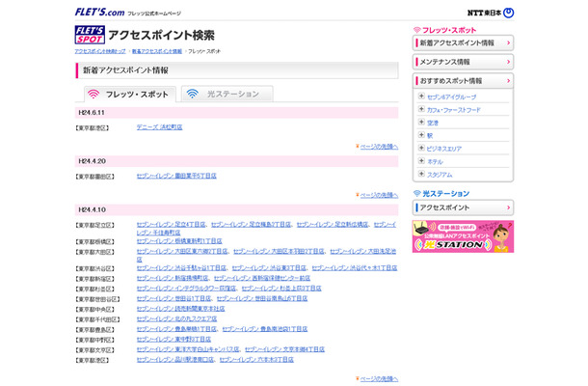Open セブン-イレブン 世田谷南烏山6丁目店 link
This screenshot has width=588, height=386.
(x=262, y=298)
